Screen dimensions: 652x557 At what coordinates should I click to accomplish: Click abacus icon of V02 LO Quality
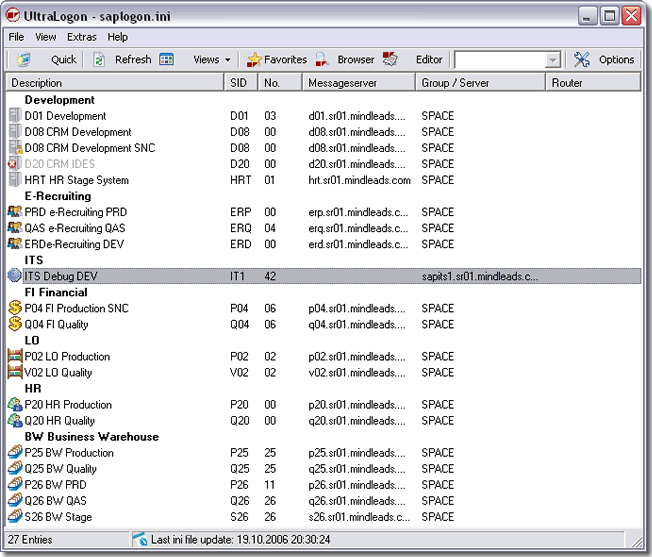click(15, 372)
